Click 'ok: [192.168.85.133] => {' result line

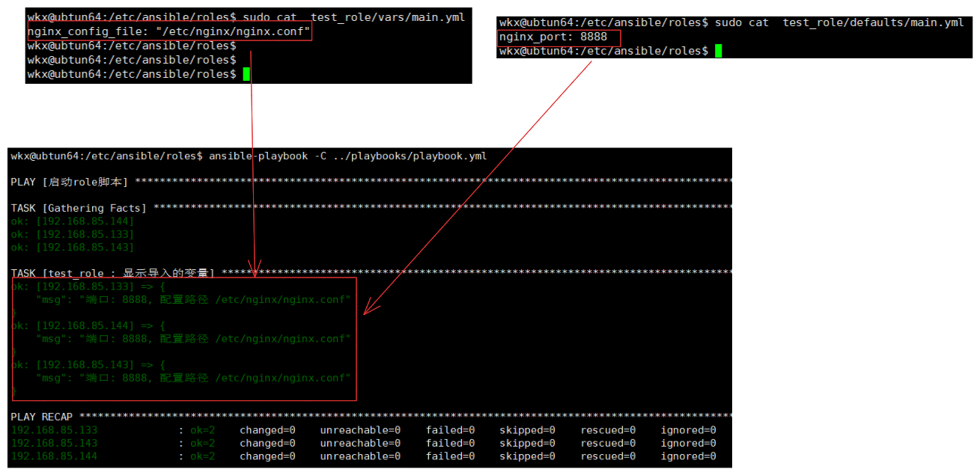(88, 286)
